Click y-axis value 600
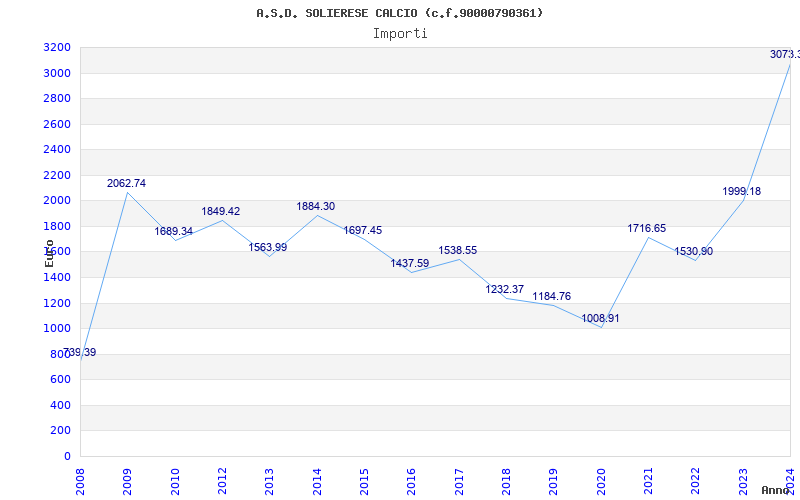The width and height of the screenshot is (800, 500). [x=60, y=380]
